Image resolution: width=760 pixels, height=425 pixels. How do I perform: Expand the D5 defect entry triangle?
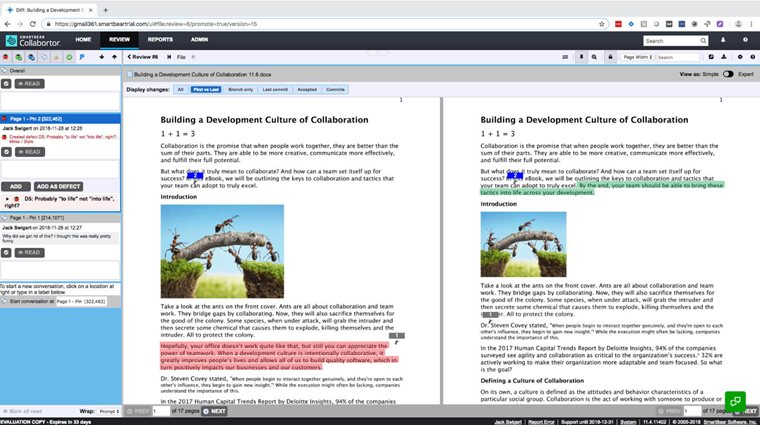pos(7,199)
